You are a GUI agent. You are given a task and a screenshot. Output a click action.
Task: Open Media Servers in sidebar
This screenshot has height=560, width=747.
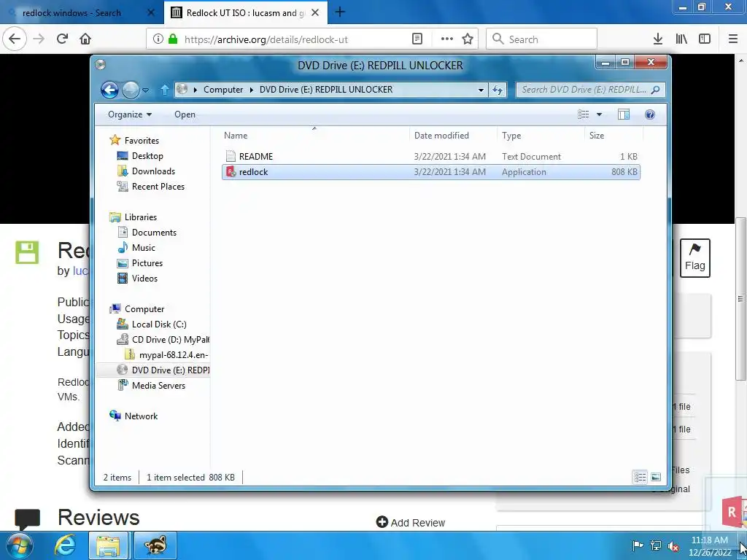pos(158,385)
